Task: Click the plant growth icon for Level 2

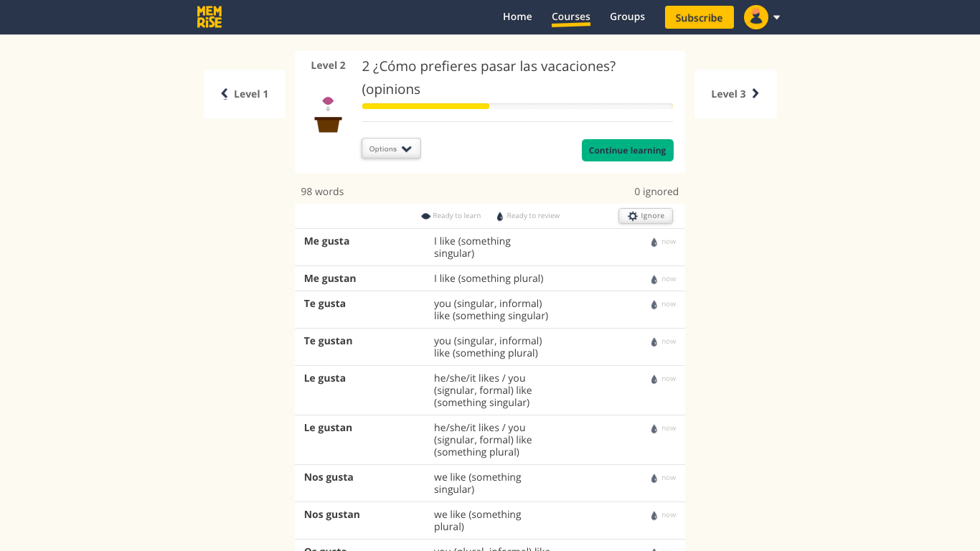Action: click(x=328, y=113)
